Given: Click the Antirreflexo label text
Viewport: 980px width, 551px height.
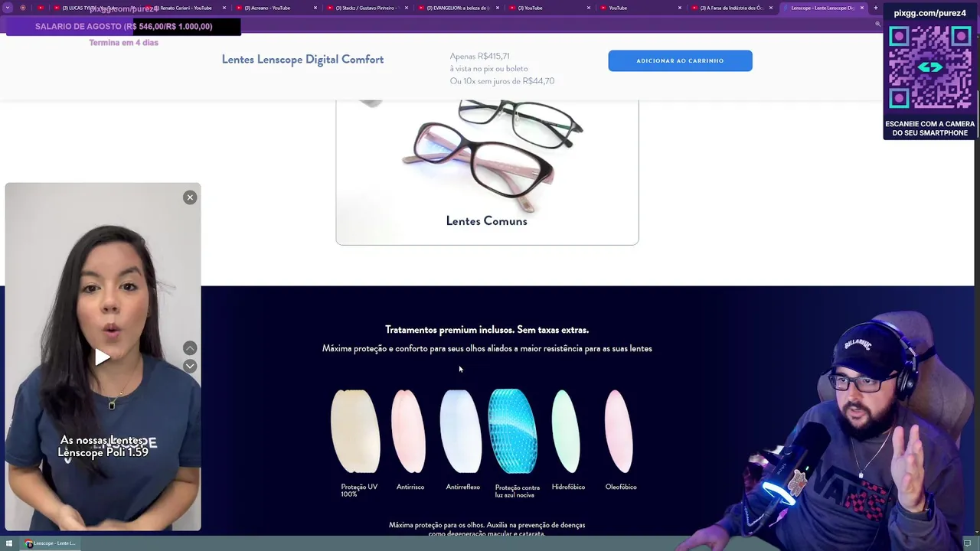Looking at the screenshot, I should (462, 487).
